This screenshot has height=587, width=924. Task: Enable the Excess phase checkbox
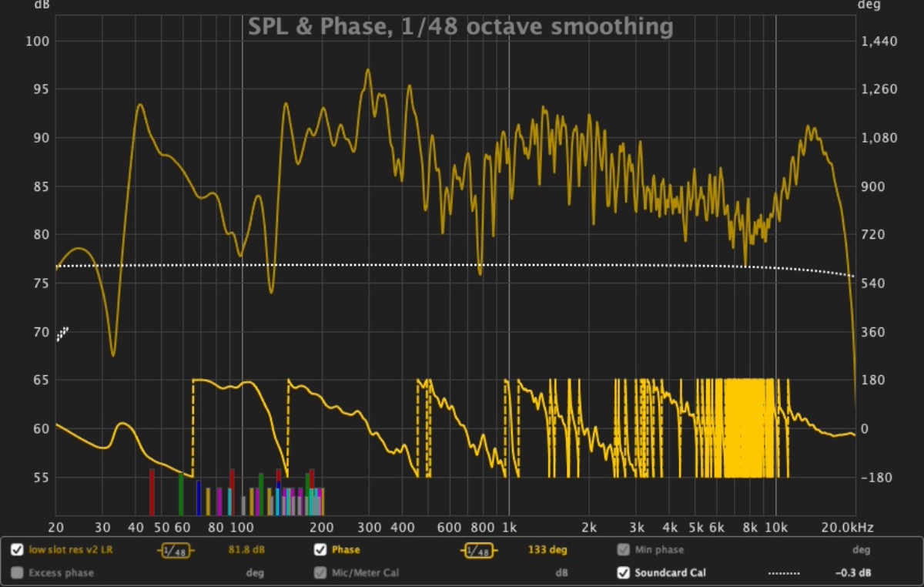(x=17, y=573)
